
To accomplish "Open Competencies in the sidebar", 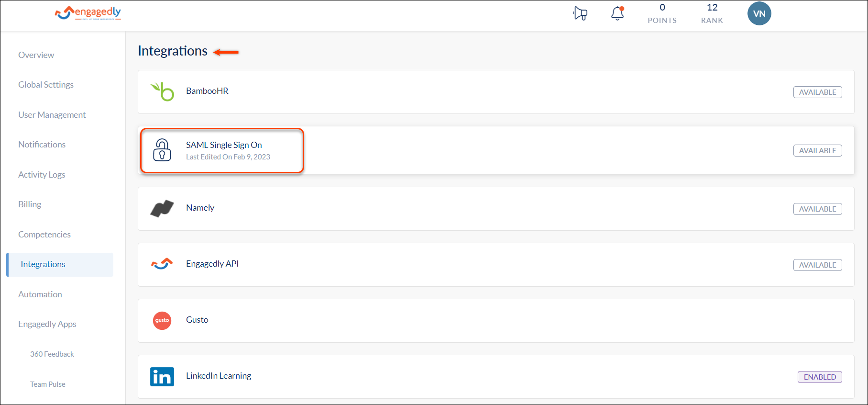I will 44,235.
